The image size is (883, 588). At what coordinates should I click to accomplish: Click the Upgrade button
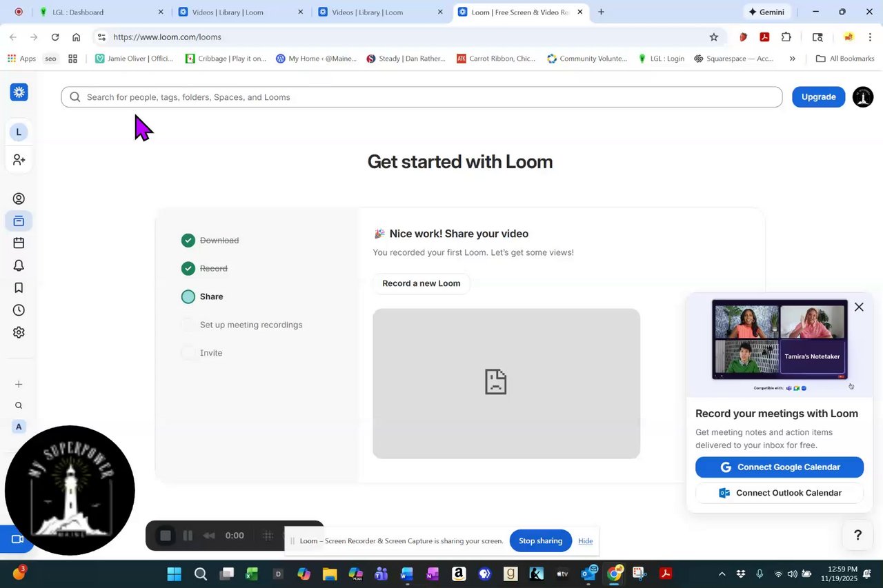[819, 97]
